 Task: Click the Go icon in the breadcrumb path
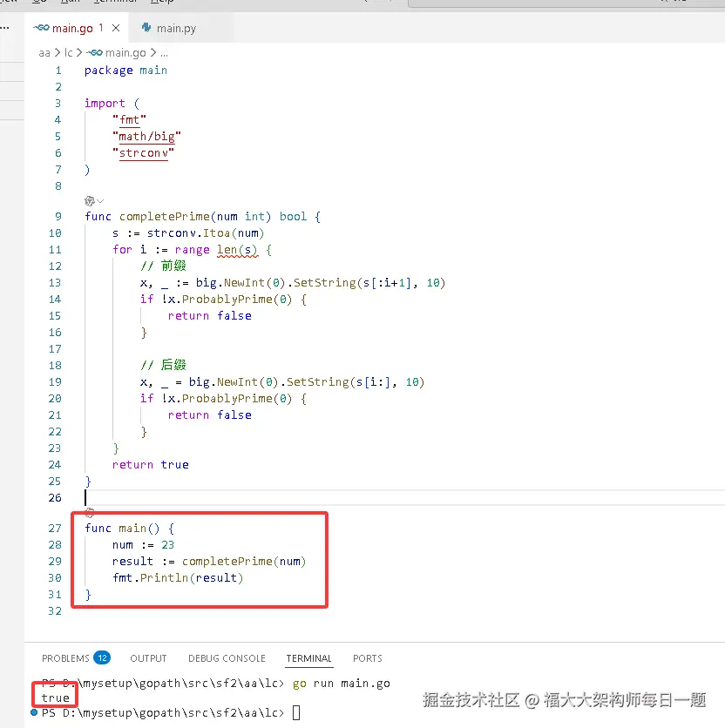point(95,52)
